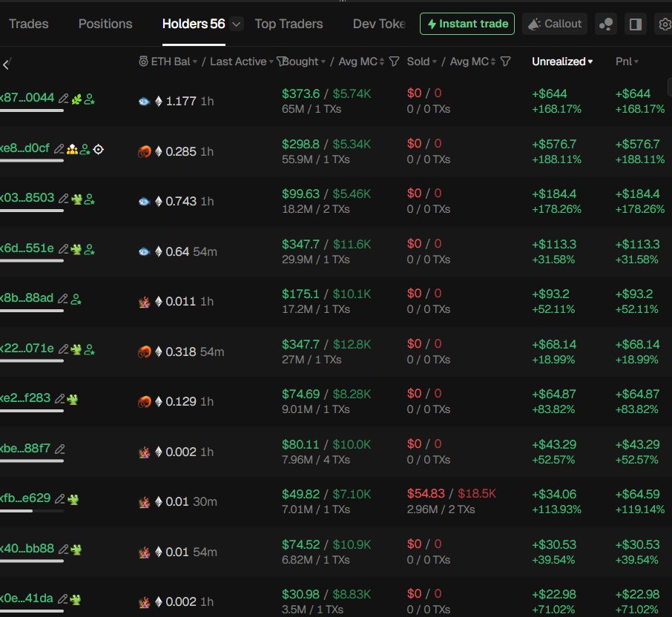672x617 pixels.
Task: Open settings gear at top right
Action: [x=665, y=24]
